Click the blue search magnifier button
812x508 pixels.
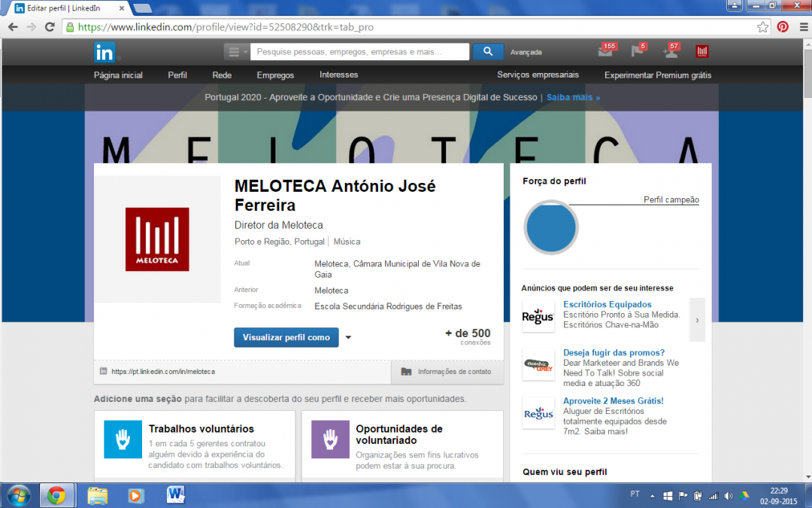(488, 51)
